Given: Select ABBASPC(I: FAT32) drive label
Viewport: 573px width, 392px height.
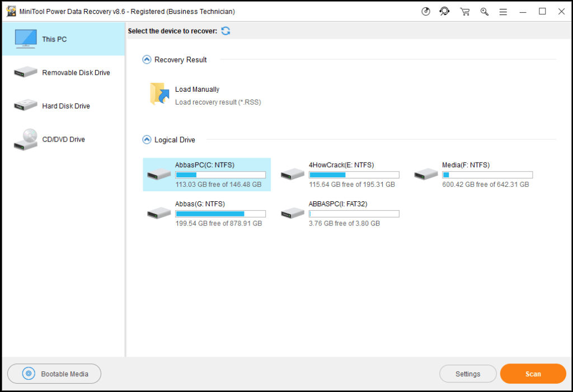Looking at the screenshot, I should click(337, 204).
